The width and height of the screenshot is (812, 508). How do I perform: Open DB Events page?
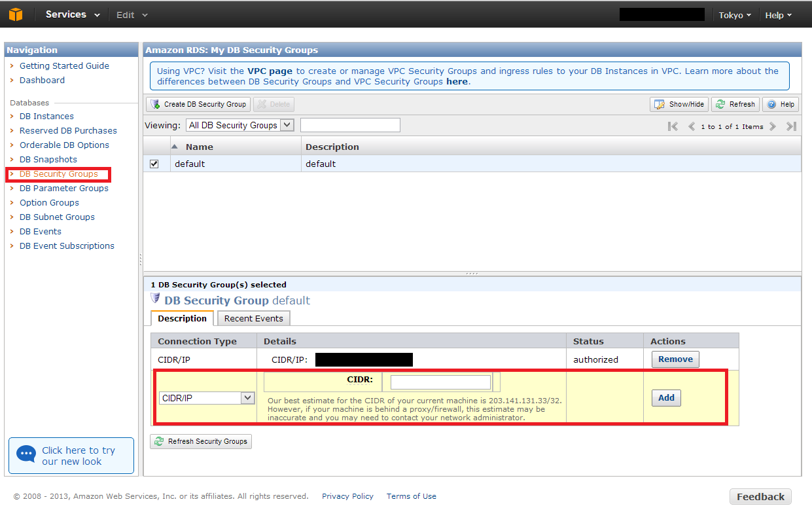pyautogui.click(x=41, y=231)
